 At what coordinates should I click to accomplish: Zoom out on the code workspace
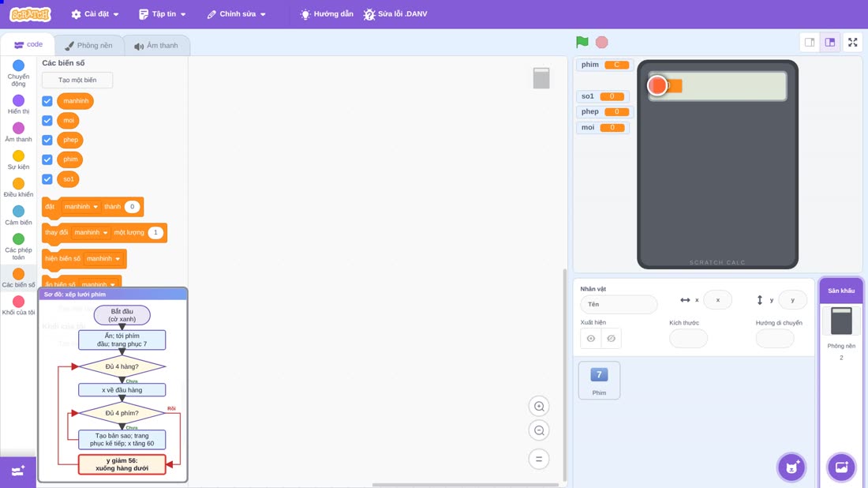pos(539,430)
